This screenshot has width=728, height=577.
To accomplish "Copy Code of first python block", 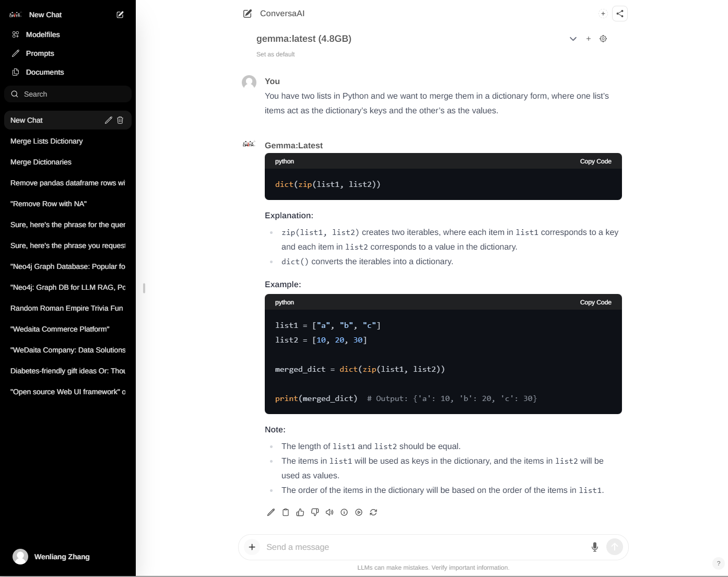I will [595, 161].
